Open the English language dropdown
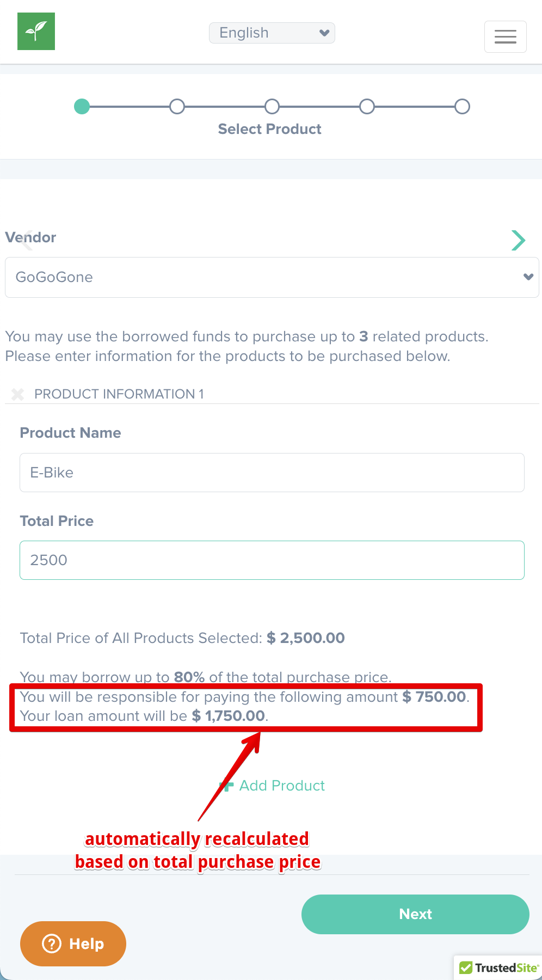 tap(272, 33)
